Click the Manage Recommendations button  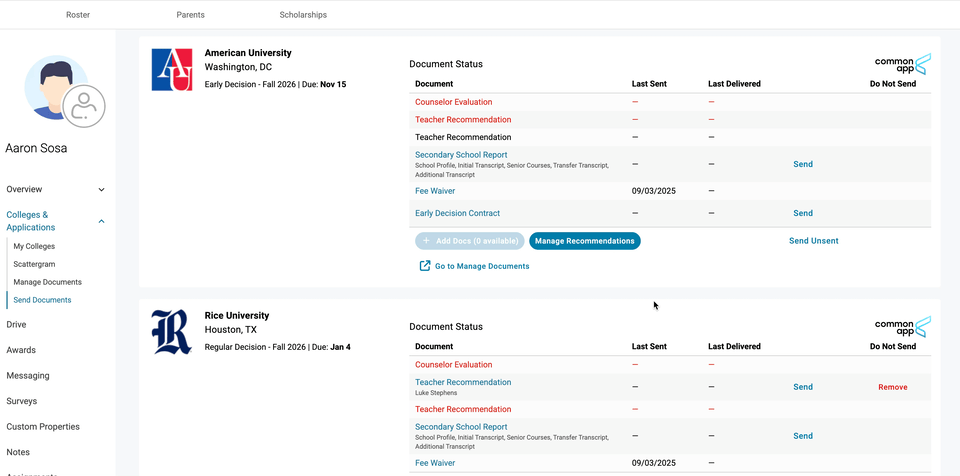(584, 241)
